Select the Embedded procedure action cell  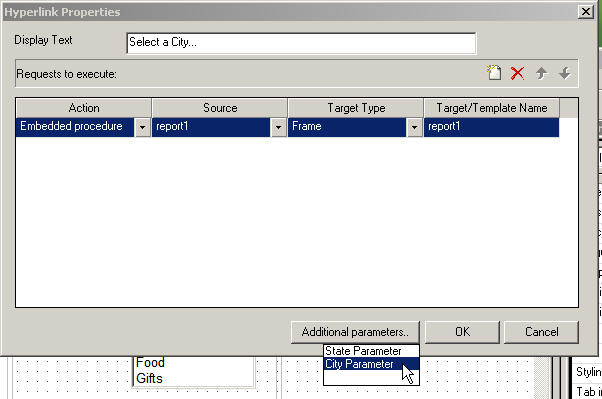click(x=75, y=127)
